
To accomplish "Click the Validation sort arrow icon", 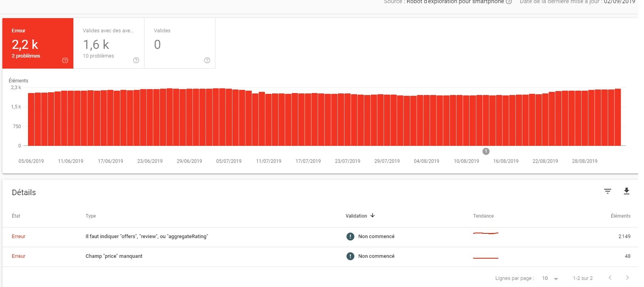I will tap(372, 216).
